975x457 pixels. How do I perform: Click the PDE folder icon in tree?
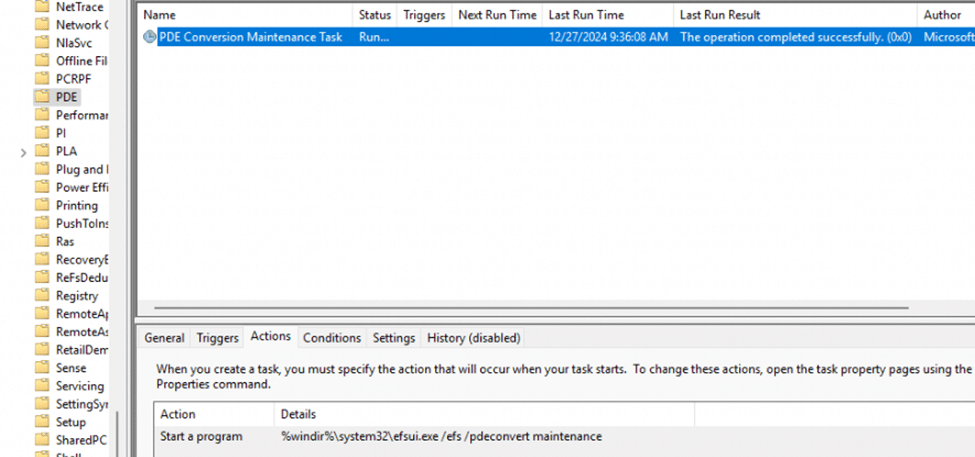click(42, 97)
